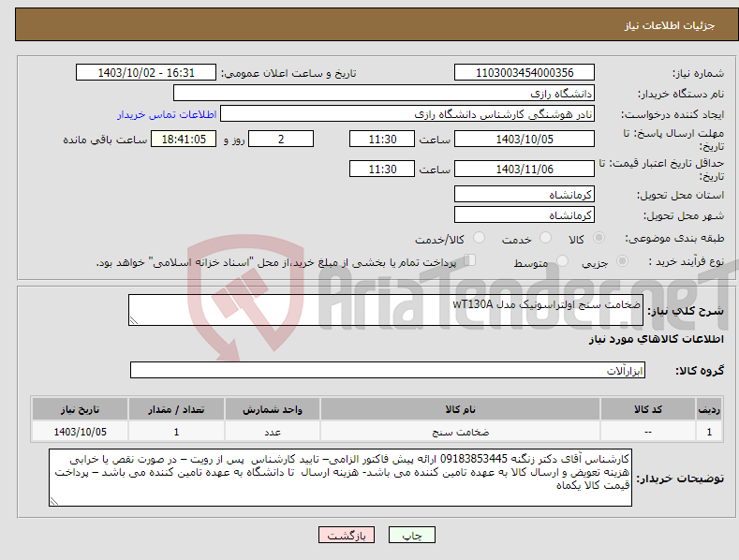The width and height of the screenshot is (739, 560).
Task: Click the ردیف column header
Action: (709, 409)
